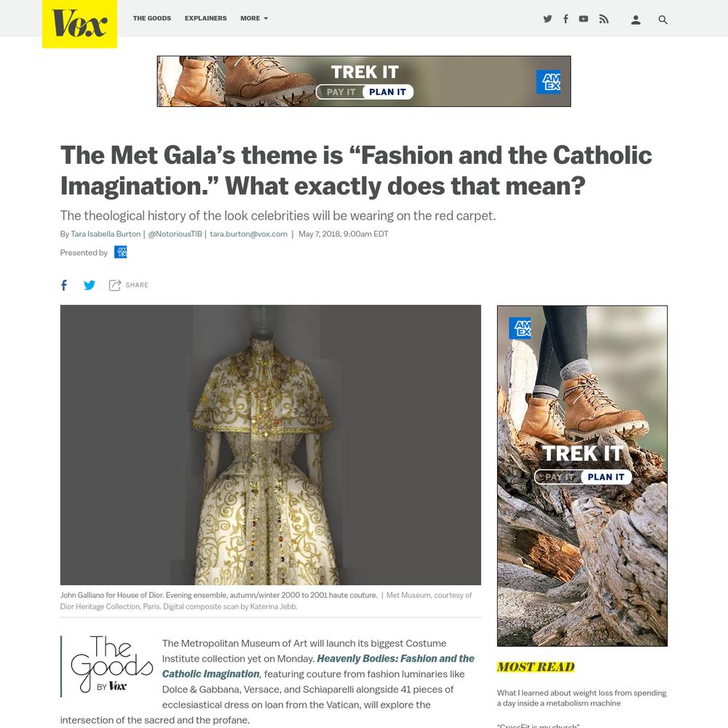The image size is (728, 728).
Task: Open author Tara Isabella Burton's page
Action: 106,234
